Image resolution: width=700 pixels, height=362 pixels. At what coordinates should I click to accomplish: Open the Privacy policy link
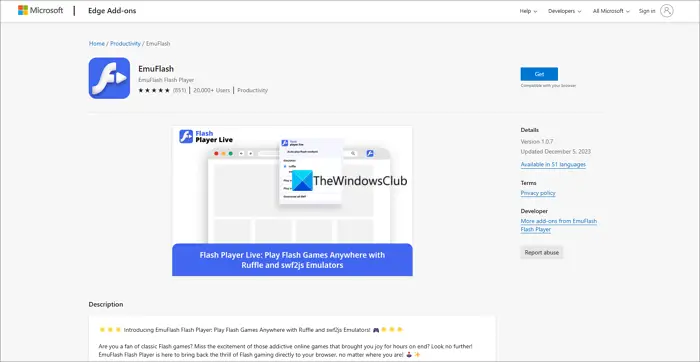[538, 193]
